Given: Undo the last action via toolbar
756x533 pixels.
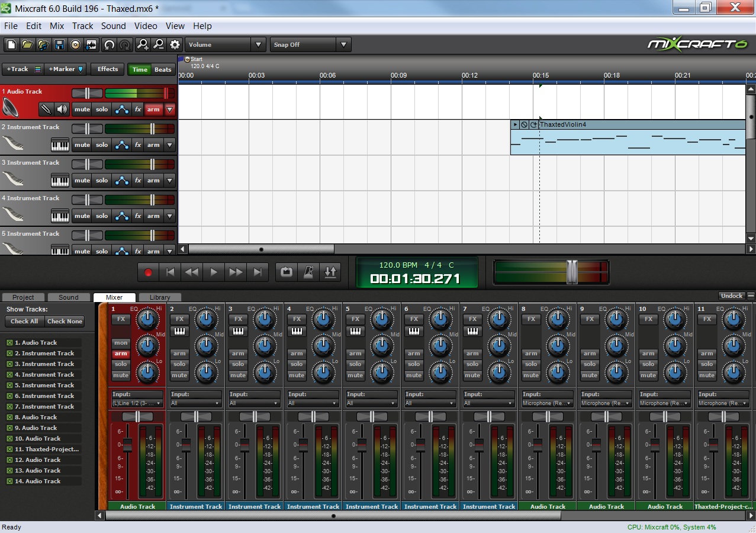Looking at the screenshot, I should point(109,44).
